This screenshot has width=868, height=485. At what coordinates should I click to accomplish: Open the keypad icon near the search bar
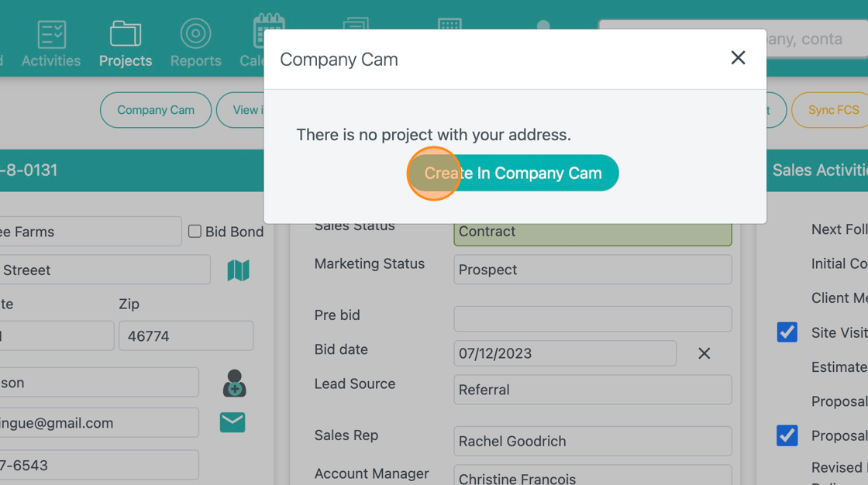point(449,23)
